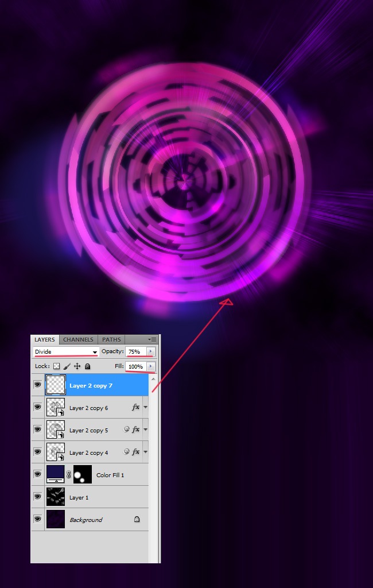Click smart filter icon on Layer 2 copy 5

(x=126, y=430)
